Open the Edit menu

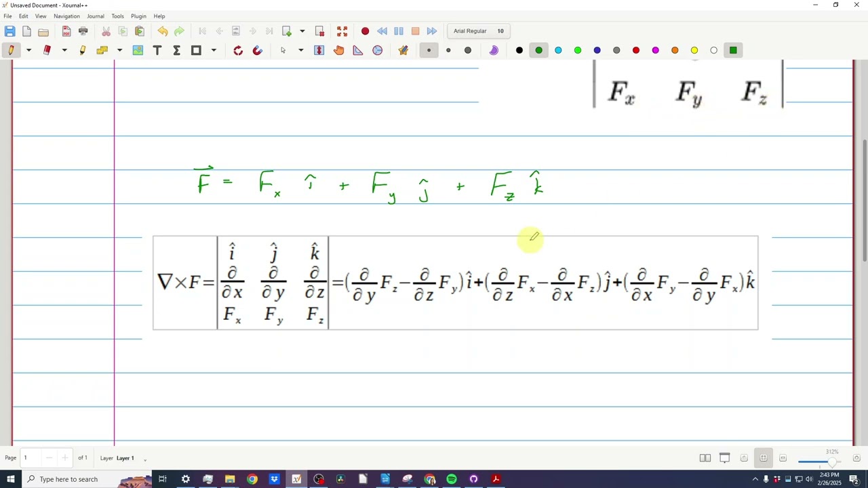tap(23, 16)
